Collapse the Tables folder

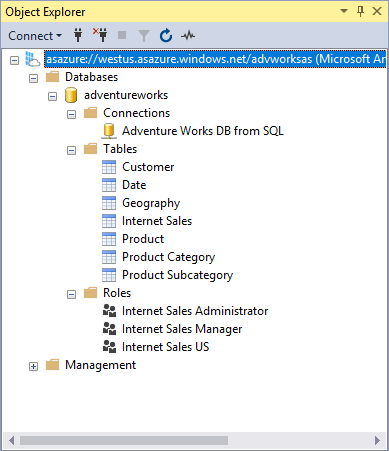[x=71, y=151]
